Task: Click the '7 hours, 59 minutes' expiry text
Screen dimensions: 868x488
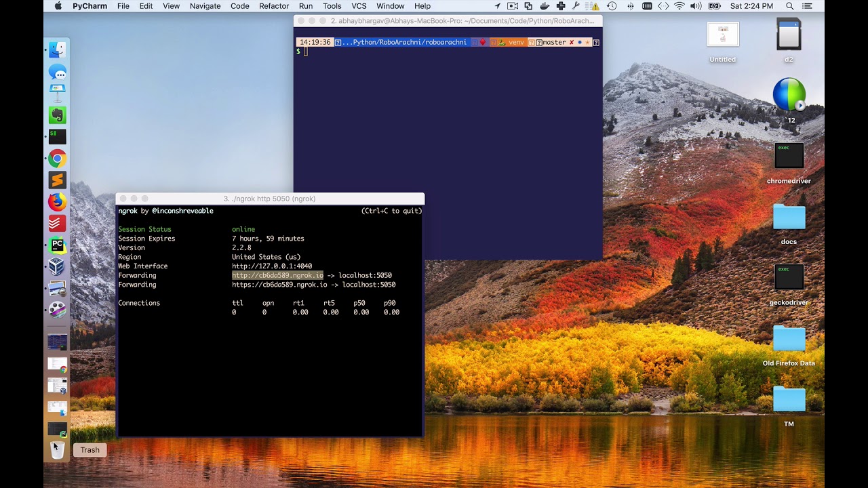Action: [x=268, y=239]
